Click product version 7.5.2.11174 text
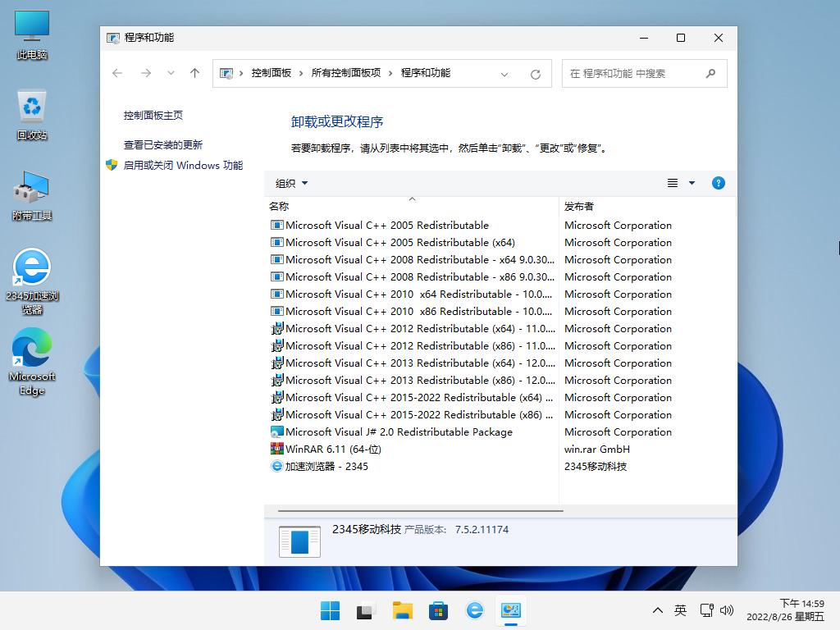The image size is (840, 630). [482, 529]
